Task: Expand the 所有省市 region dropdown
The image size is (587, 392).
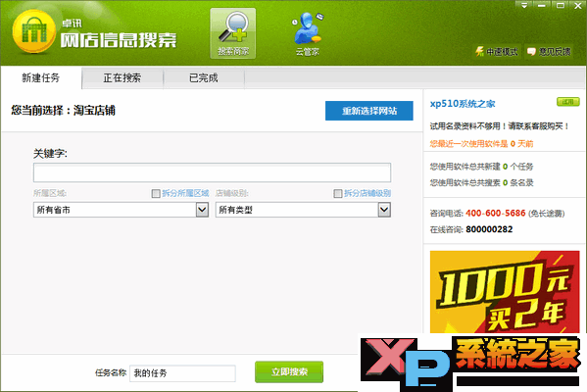Action: (x=202, y=210)
